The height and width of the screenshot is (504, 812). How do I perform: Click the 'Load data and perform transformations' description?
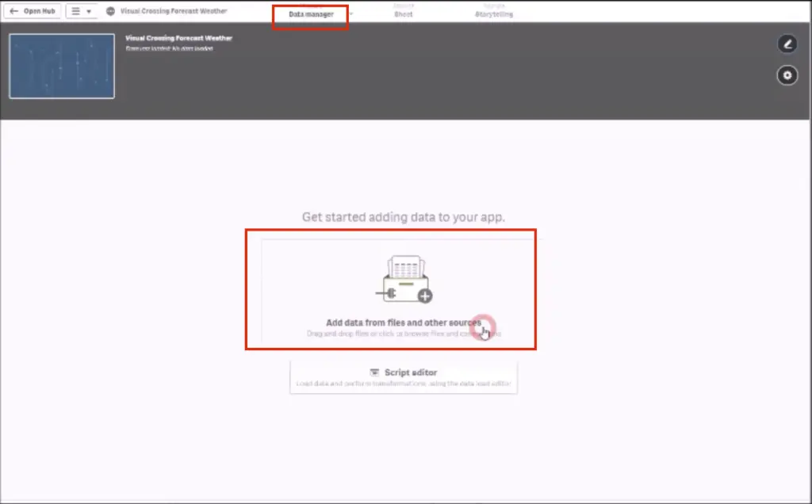click(x=404, y=384)
